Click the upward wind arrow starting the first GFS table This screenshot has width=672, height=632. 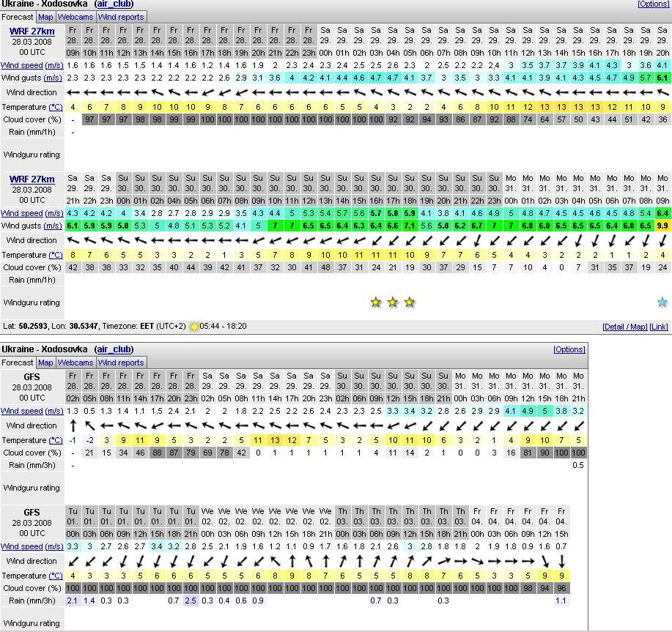click(x=73, y=425)
